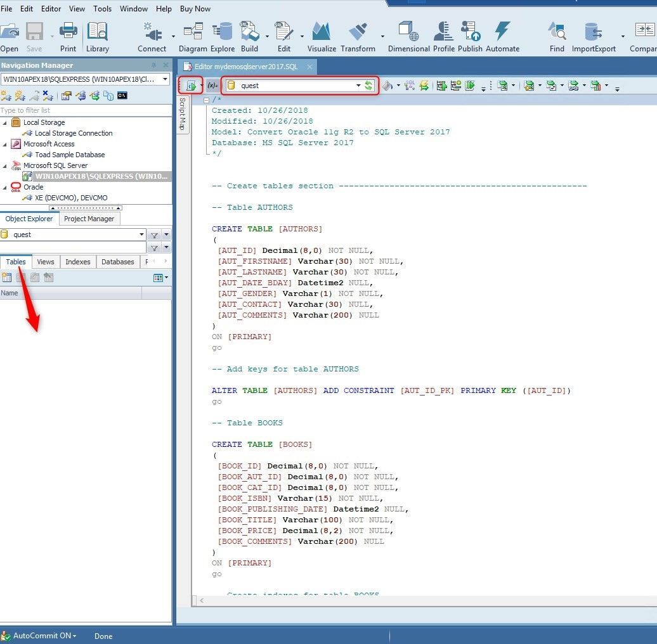The image size is (657, 644).
Task: Open the File menu
Action: [6, 8]
